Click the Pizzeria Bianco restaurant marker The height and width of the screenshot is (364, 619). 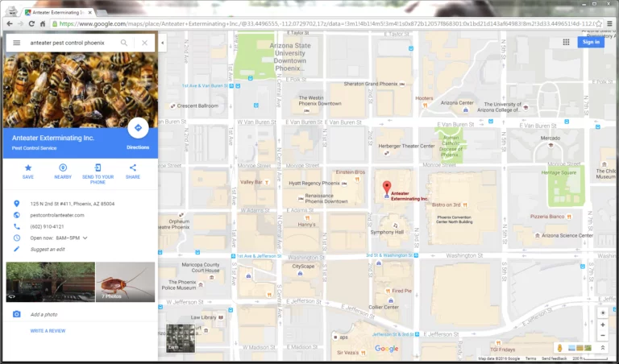click(569, 217)
